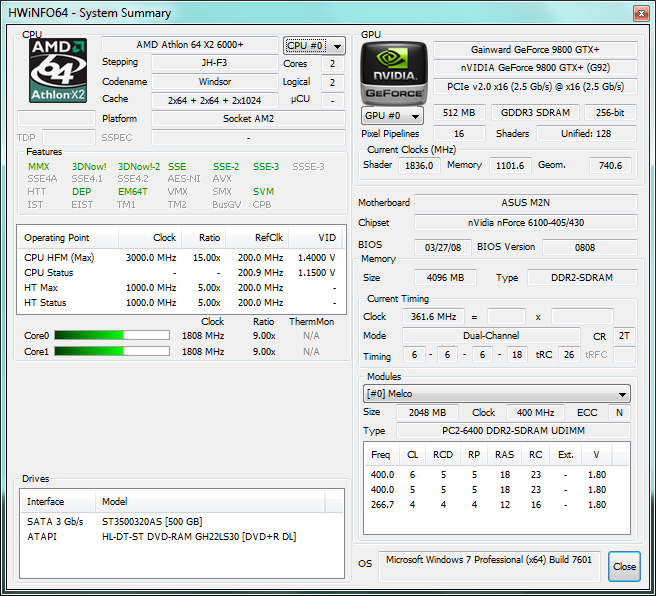656x596 pixels.
Task: Click the NVIDIA GeForce logo
Action: [x=394, y=73]
